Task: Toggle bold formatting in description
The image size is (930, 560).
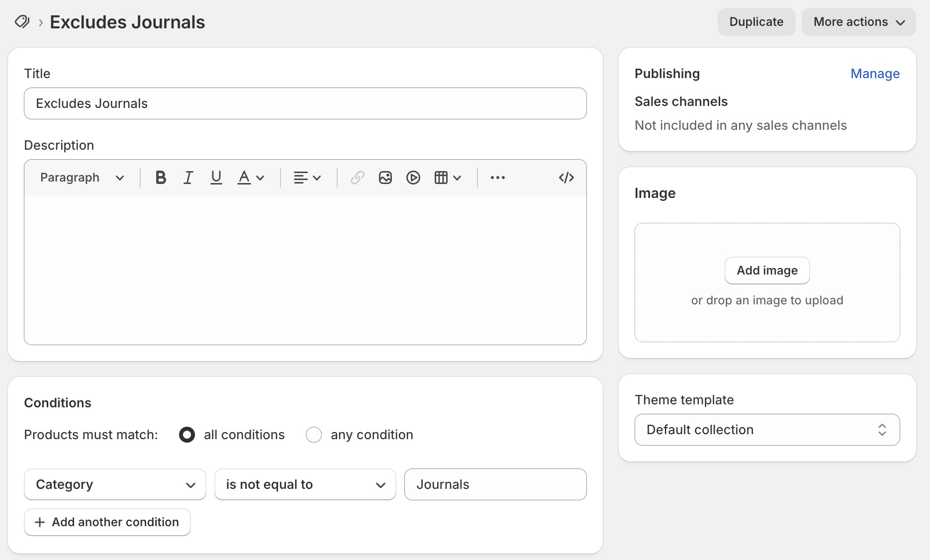Action: [161, 178]
